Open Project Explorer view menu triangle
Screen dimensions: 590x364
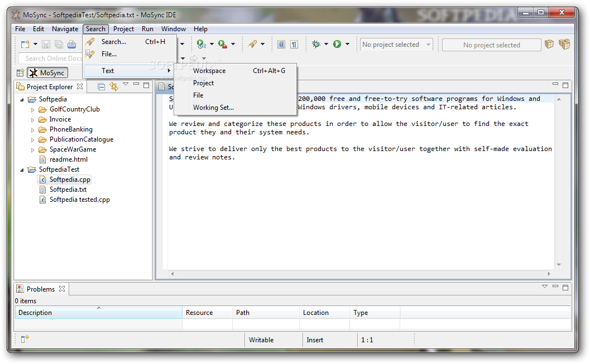[126, 85]
